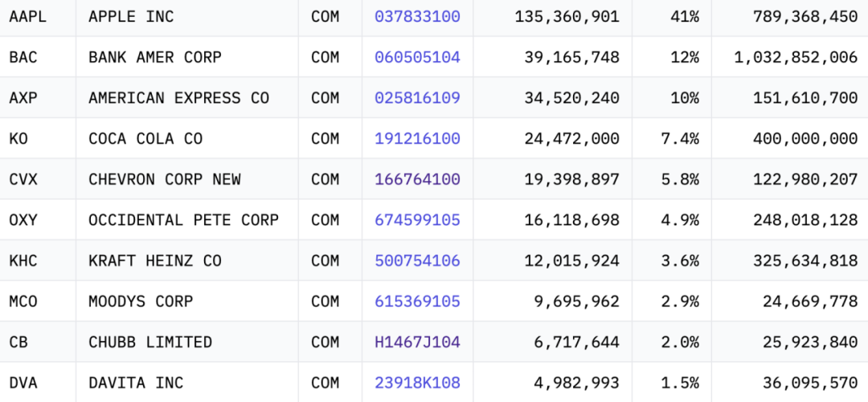
Task: Open CUSIP link 615369105 for Moodys
Action: coord(417,301)
